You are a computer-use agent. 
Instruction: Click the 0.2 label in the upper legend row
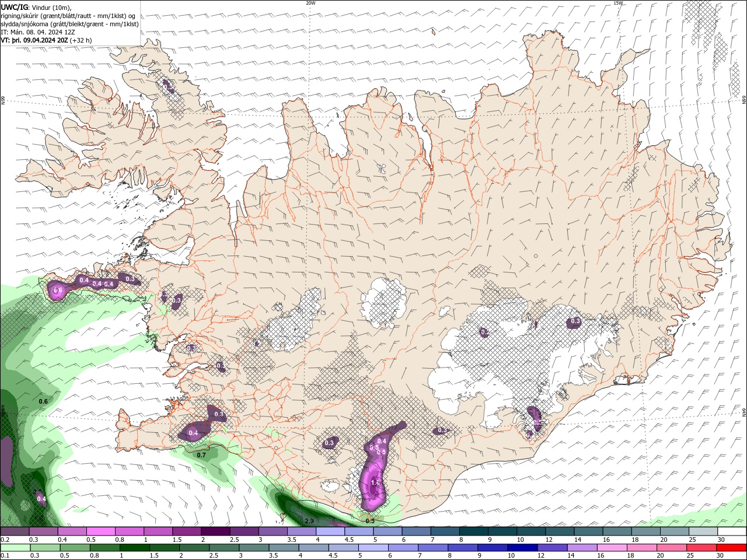pyautogui.click(x=5, y=540)
